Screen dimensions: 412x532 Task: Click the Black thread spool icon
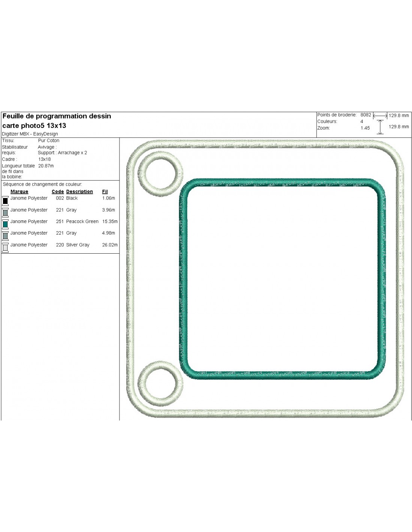[x=5, y=201]
